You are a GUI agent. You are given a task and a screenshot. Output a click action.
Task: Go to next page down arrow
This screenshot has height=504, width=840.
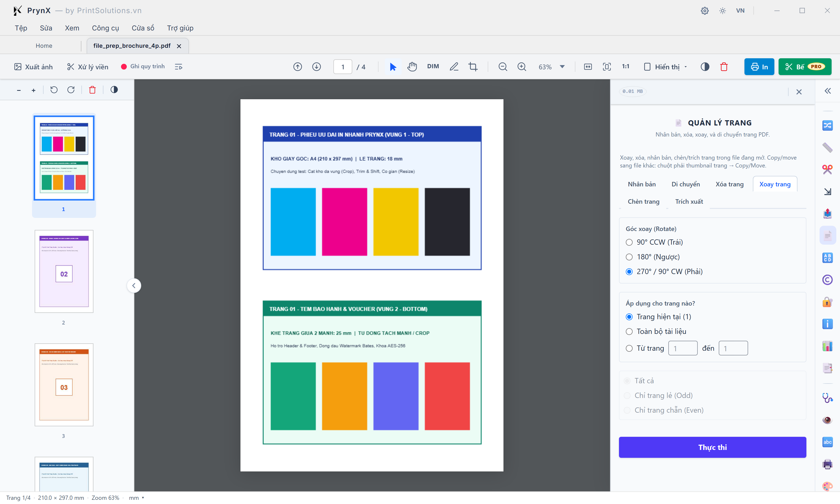[x=316, y=67]
